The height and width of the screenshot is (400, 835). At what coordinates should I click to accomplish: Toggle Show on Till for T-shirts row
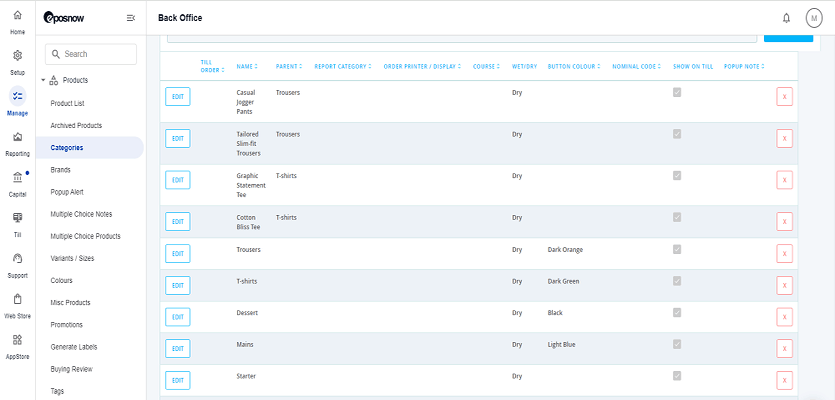(x=677, y=281)
